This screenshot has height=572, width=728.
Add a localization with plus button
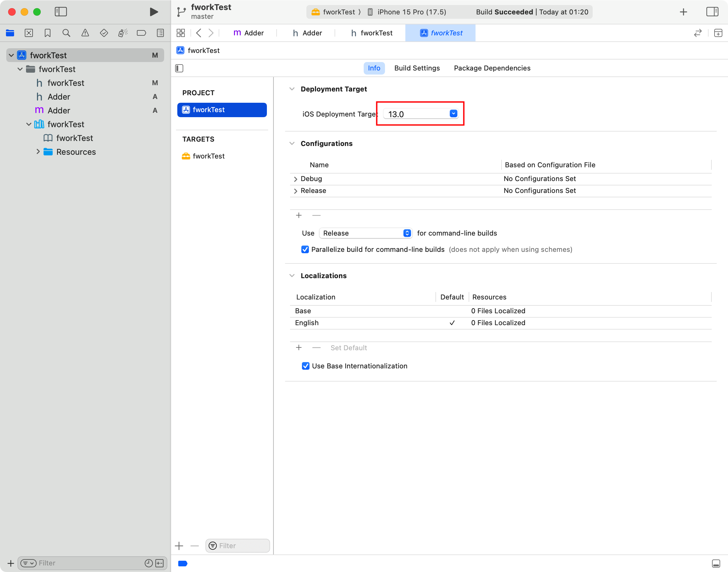pyautogui.click(x=299, y=348)
